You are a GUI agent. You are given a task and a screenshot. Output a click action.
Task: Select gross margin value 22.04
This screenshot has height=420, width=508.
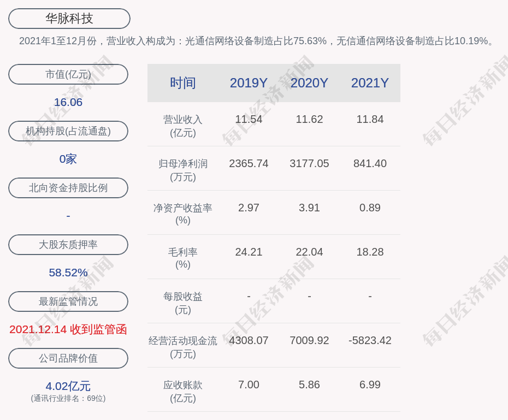[x=309, y=252]
